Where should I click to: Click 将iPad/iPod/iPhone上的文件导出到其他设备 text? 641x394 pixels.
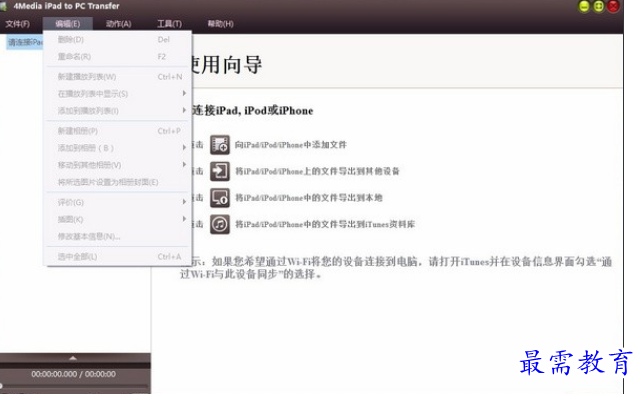tap(317, 171)
